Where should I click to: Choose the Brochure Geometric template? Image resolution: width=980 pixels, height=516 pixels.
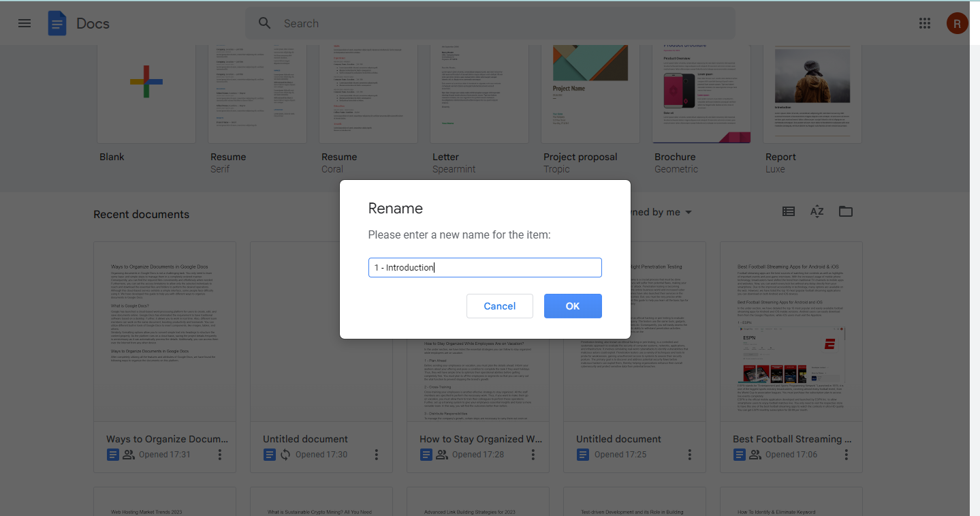[701, 94]
